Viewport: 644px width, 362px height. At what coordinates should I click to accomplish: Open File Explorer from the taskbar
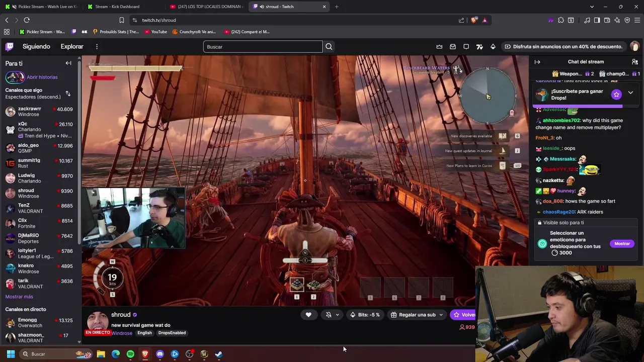point(101,354)
